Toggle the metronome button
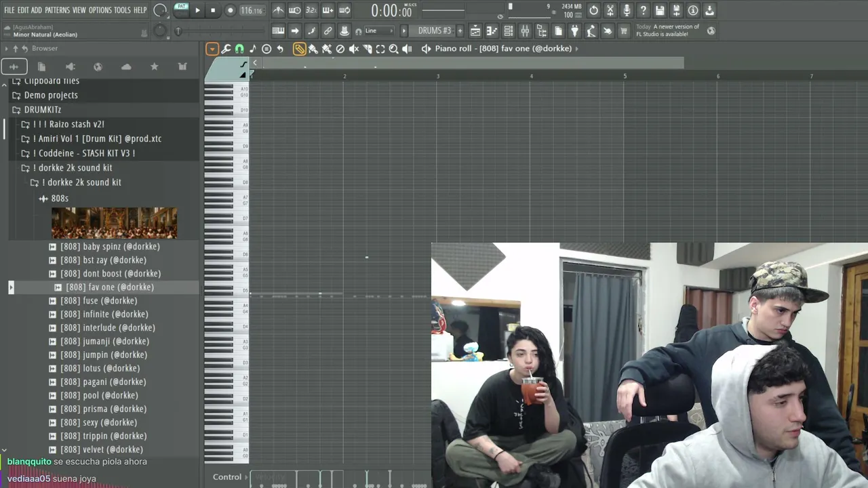This screenshot has width=868, height=488. tap(278, 10)
